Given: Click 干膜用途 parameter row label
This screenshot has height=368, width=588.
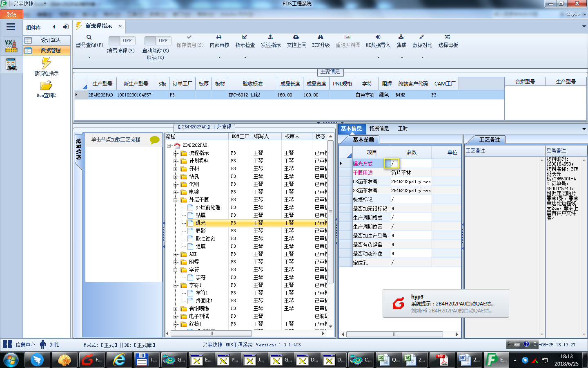Looking at the screenshot, I should (363, 173).
